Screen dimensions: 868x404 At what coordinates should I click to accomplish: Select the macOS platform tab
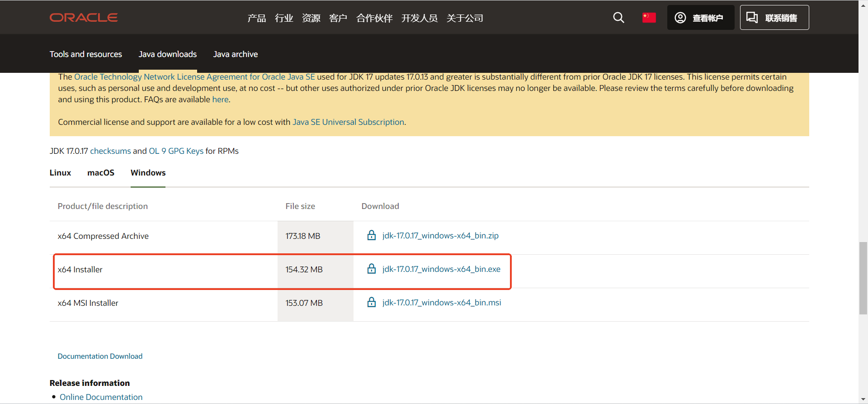coord(101,173)
